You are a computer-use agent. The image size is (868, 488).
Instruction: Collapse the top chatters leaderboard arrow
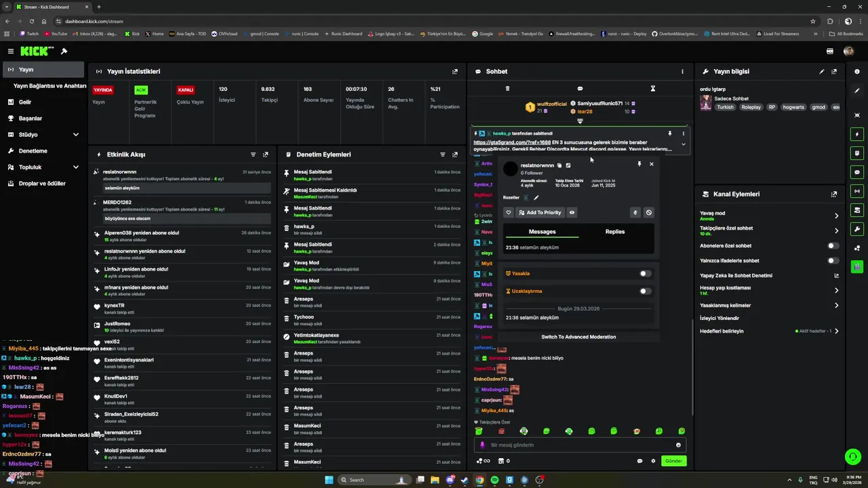[580, 121]
